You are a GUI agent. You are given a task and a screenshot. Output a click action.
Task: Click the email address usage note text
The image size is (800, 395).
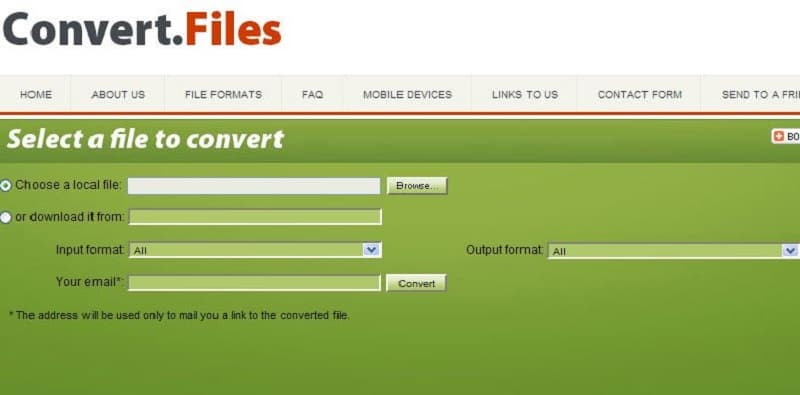[179, 315]
